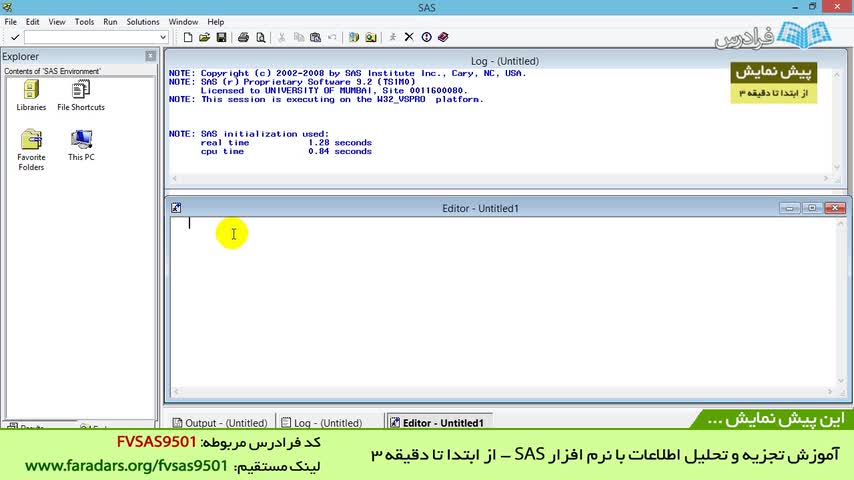Minimize the Editor - Untitled1 window
Image resolution: width=854 pixels, height=480 pixels.
[x=789, y=208]
